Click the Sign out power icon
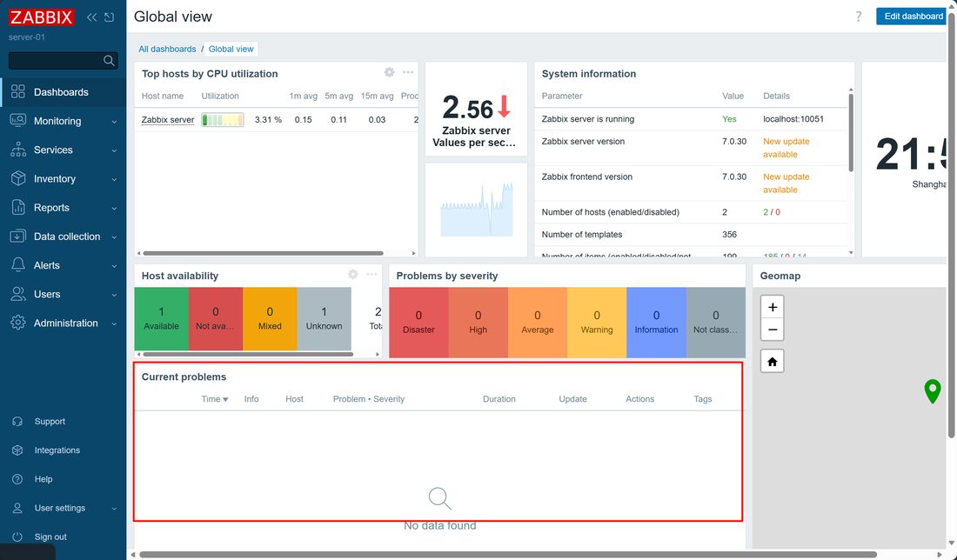This screenshot has width=957, height=560. click(17, 537)
